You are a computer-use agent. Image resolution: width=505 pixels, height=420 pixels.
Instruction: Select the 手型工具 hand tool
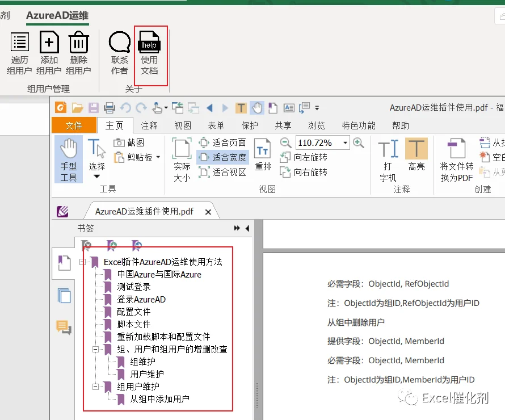(69, 159)
